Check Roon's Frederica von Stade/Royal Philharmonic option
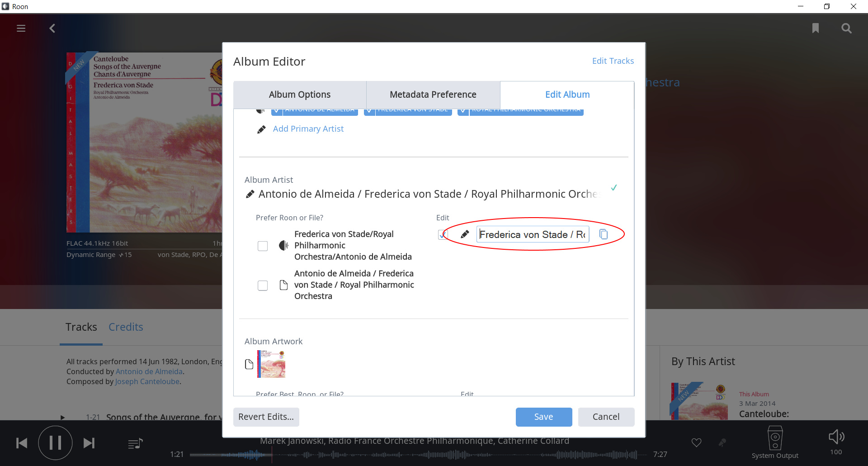Image resolution: width=868 pixels, height=466 pixels. (x=263, y=246)
